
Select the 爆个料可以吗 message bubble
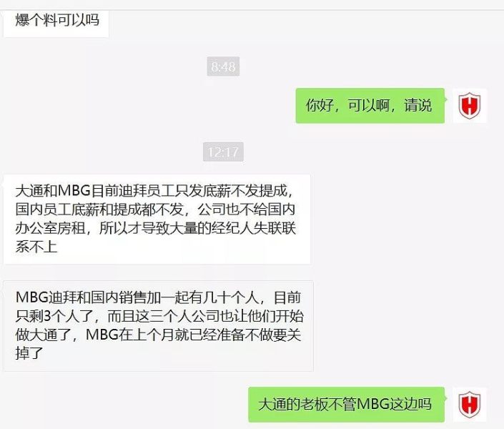[x=56, y=23]
